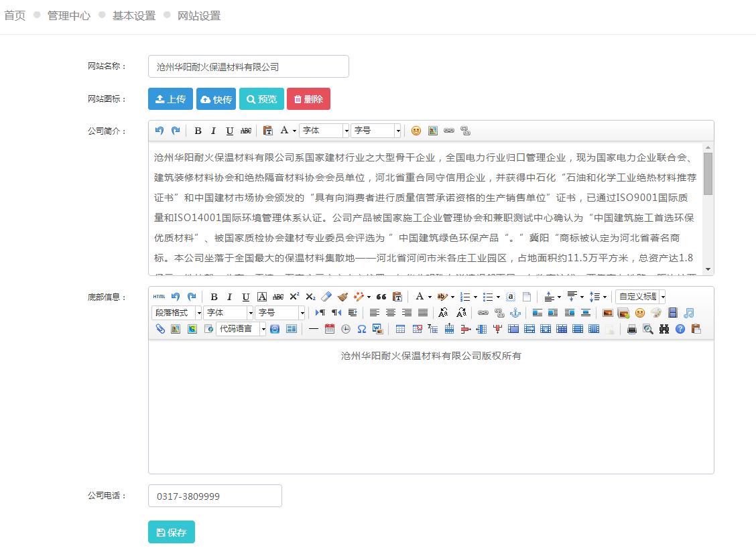Click the eraser remove-format icon
756x550 pixels.
coord(326,297)
